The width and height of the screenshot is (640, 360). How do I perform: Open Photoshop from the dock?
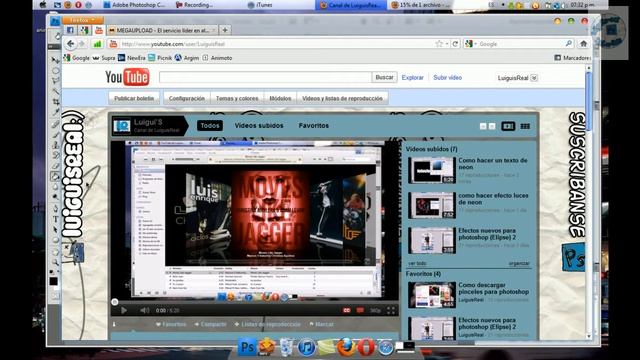(x=247, y=347)
